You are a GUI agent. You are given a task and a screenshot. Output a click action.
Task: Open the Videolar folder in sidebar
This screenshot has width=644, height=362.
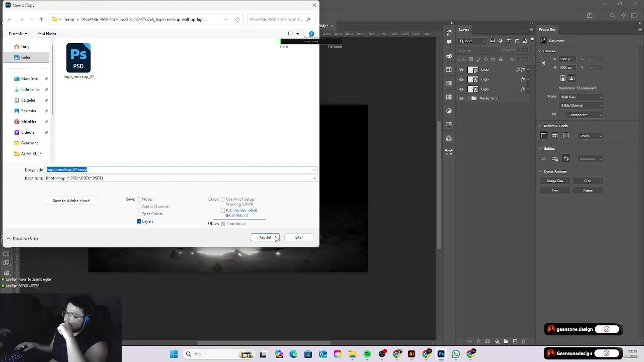point(28,132)
